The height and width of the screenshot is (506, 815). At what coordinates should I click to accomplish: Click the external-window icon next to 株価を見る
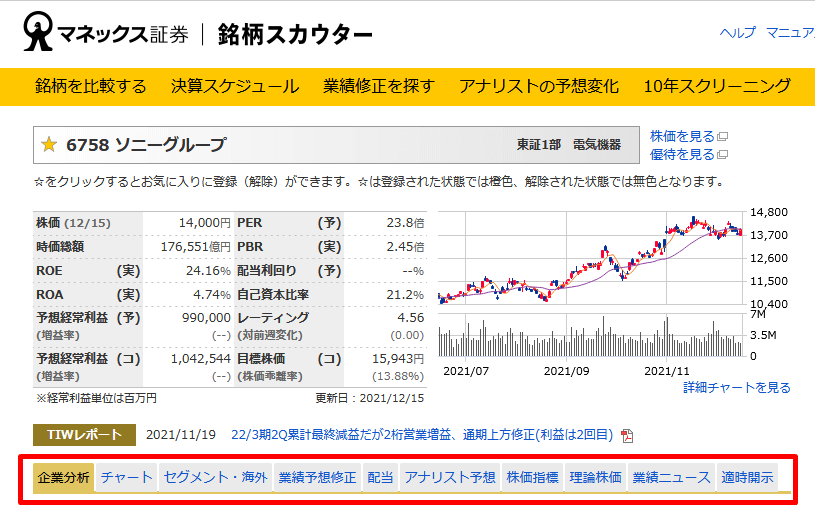coord(722,137)
